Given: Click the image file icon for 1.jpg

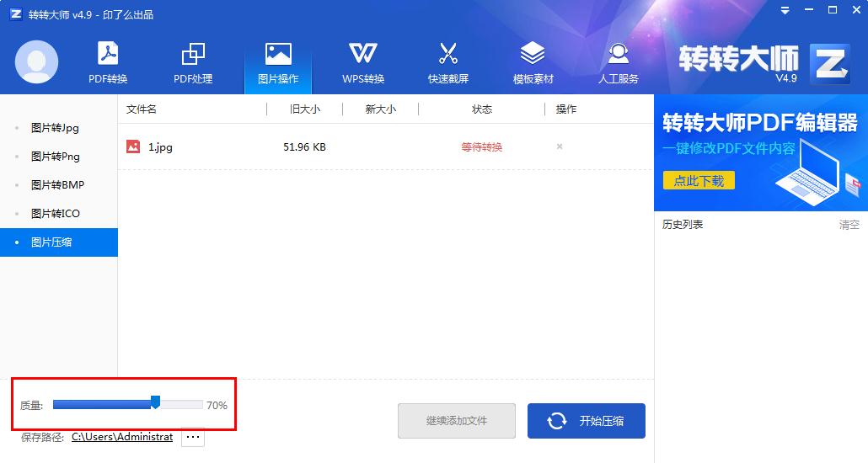Looking at the screenshot, I should [133, 146].
